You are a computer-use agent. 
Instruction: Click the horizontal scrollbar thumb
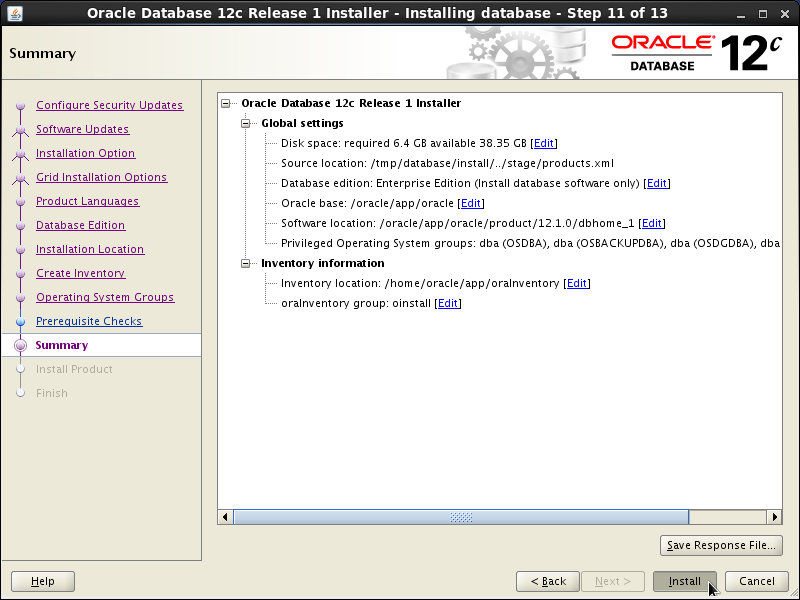click(461, 517)
